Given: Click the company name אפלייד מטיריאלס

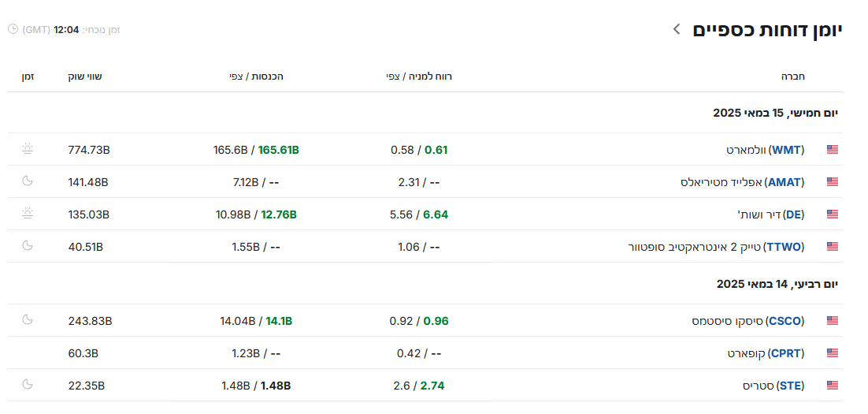Looking at the screenshot, I should click(x=721, y=182).
